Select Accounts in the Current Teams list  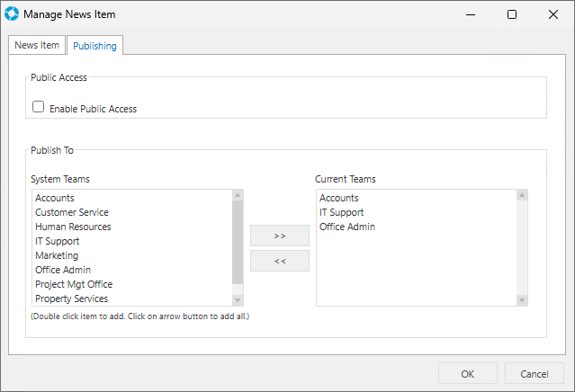point(339,198)
